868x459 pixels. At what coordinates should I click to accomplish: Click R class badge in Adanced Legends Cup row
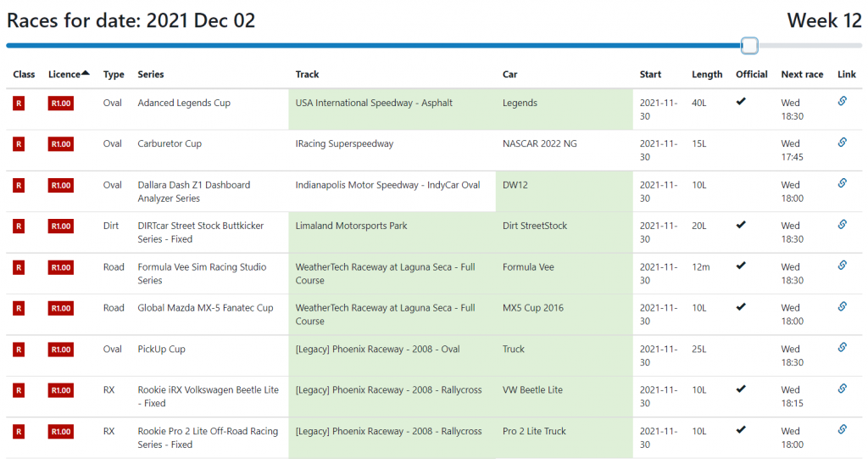19,104
